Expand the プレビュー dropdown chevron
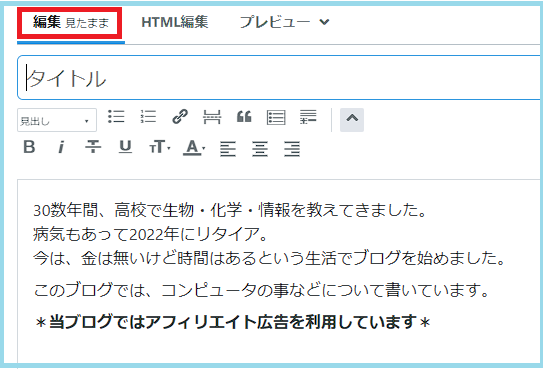Image resolution: width=543 pixels, height=369 pixels. coord(324,22)
